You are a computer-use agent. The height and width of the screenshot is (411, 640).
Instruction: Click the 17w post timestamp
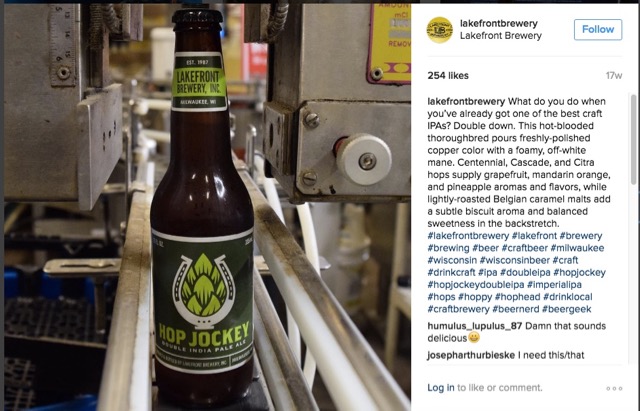tap(614, 76)
